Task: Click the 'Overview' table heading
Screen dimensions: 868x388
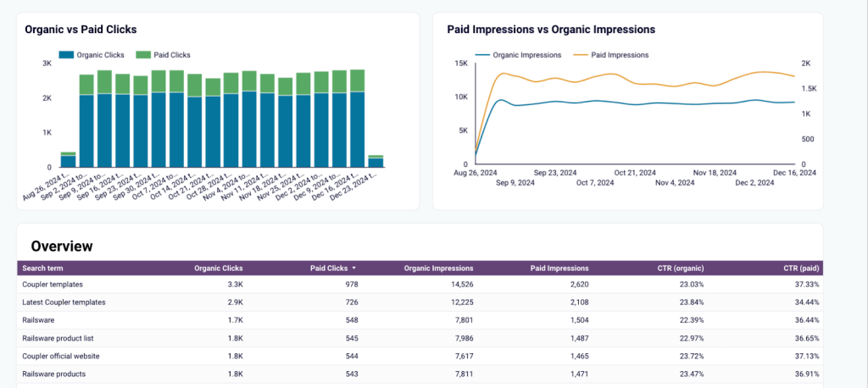Action: tap(62, 247)
